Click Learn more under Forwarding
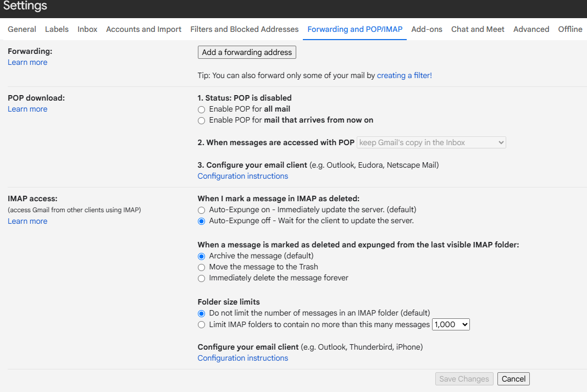 click(27, 62)
